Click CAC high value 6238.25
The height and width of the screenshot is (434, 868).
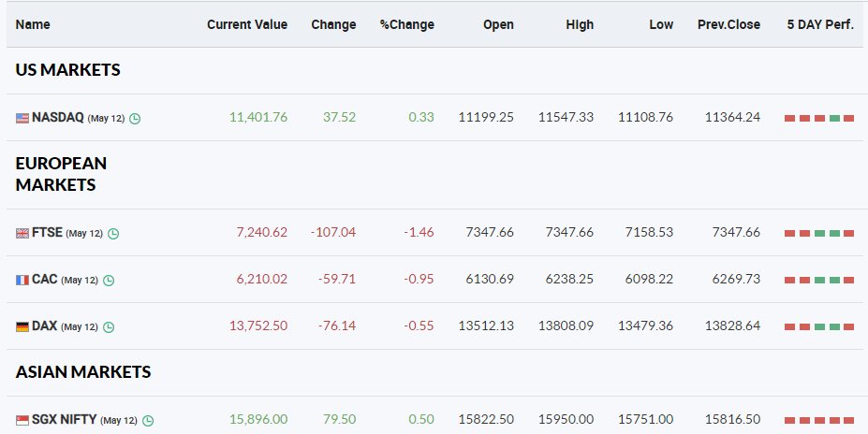point(569,279)
